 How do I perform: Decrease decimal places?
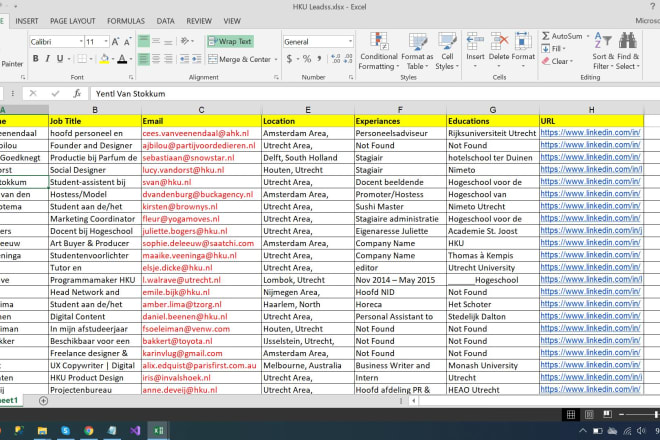coord(348,59)
